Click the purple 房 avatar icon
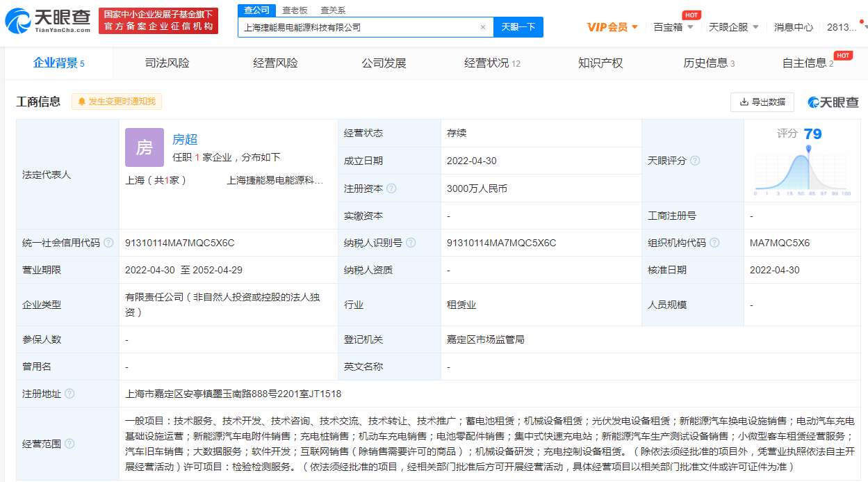 pyautogui.click(x=145, y=147)
